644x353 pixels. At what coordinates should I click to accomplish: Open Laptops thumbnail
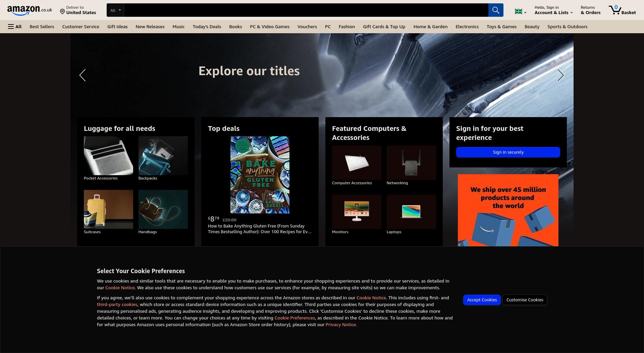[411, 212]
